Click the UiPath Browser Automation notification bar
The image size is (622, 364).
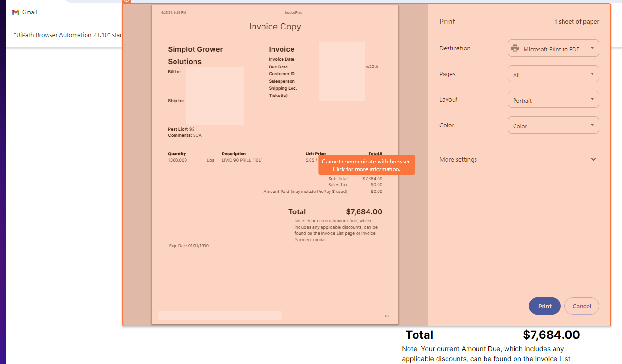(x=64, y=35)
